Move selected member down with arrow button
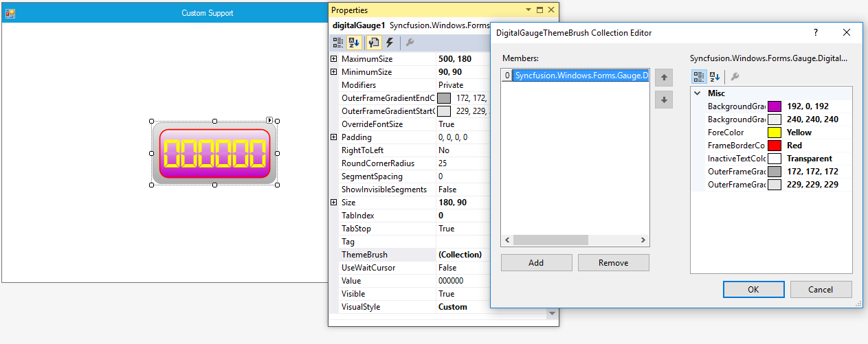This screenshot has width=868, height=344. coord(664,100)
